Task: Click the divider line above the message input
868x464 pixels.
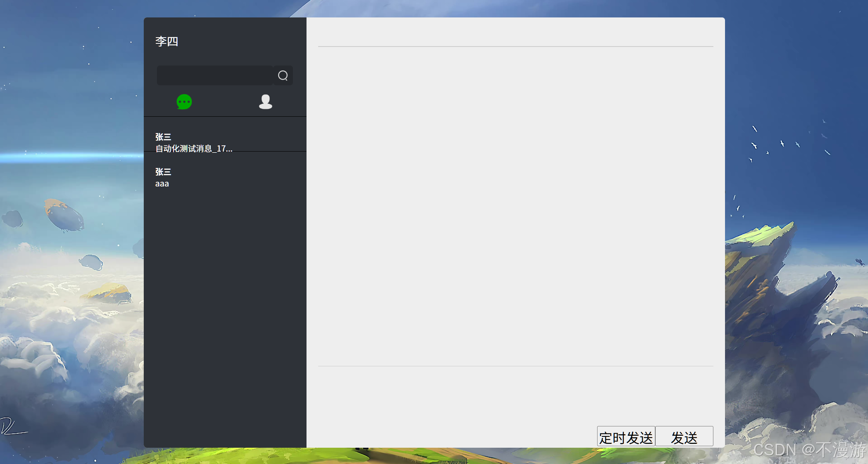Action: coord(515,366)
